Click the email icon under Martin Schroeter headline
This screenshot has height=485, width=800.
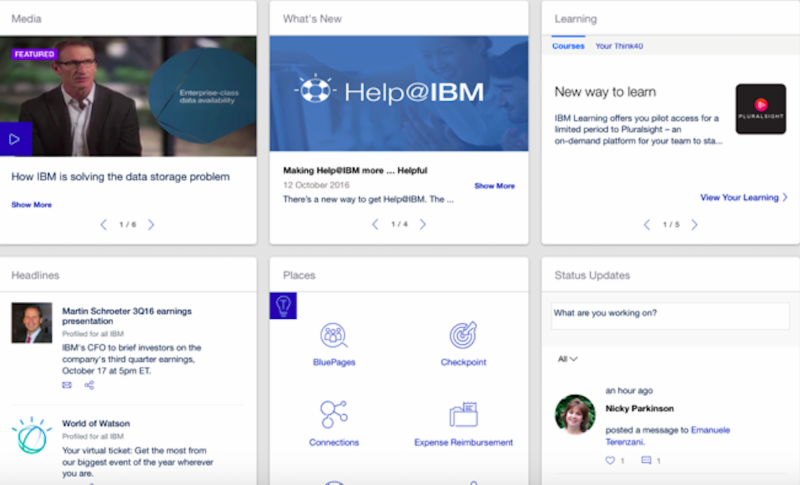click(67, 385)
